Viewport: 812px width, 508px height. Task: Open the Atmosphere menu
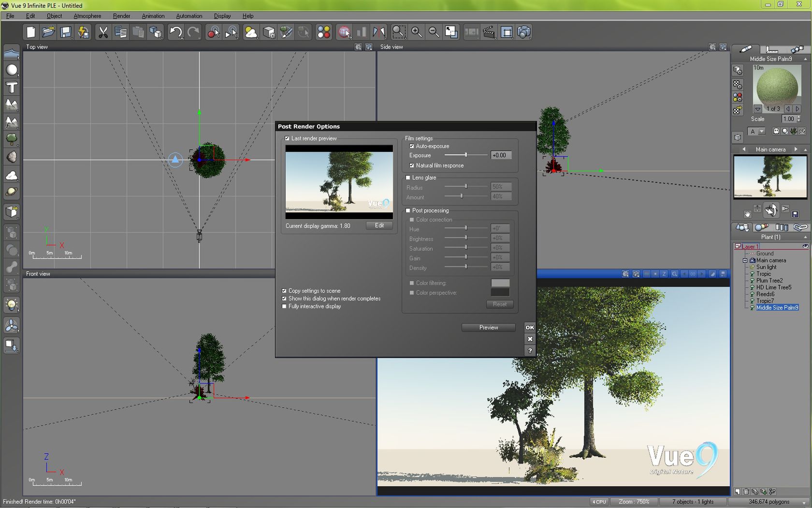[x=87, y=16]
